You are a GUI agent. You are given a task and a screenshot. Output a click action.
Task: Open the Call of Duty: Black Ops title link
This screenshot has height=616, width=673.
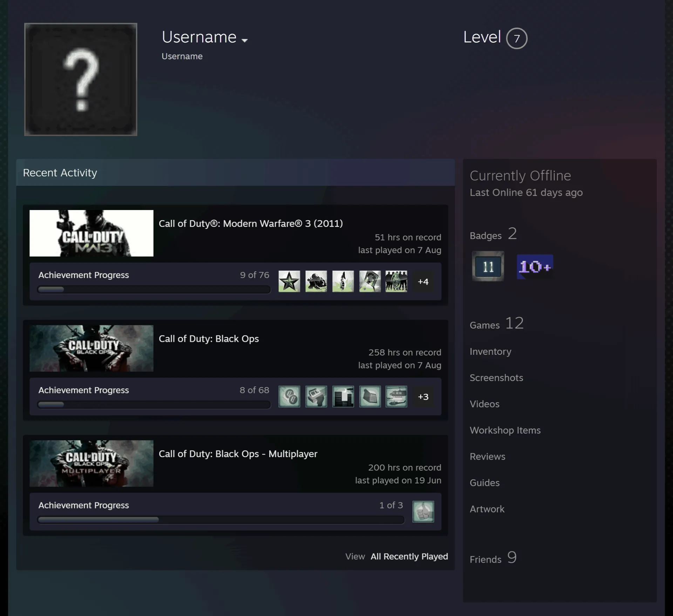pos(209,339)
